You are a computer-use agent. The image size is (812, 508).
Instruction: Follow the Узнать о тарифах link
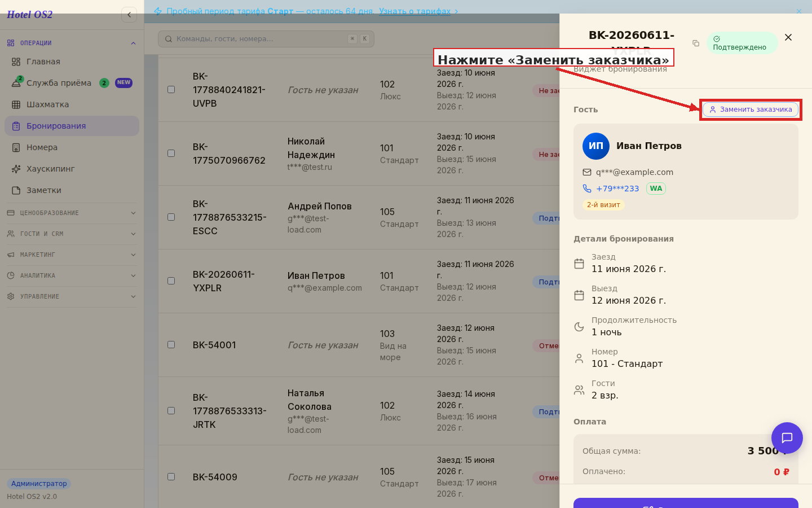pos(415,11)
